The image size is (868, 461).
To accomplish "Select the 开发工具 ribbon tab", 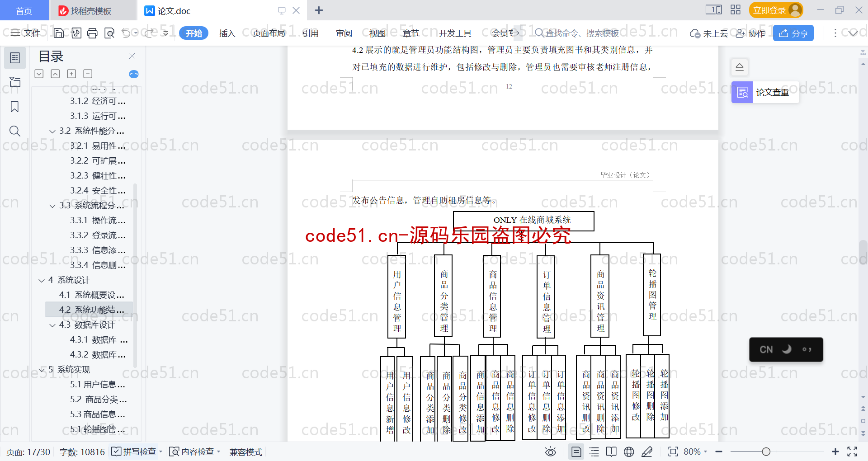I will [455, 33].
